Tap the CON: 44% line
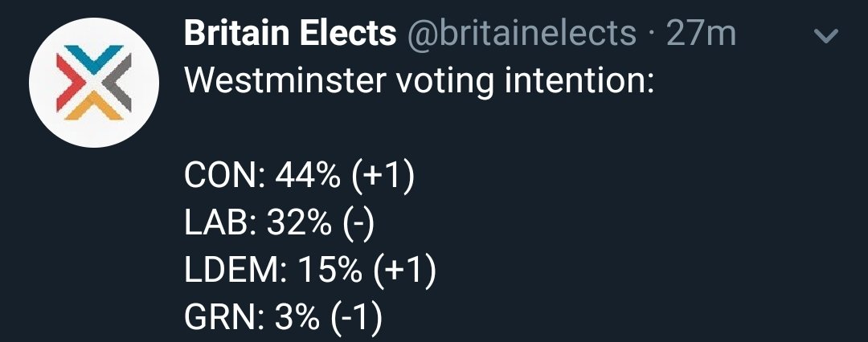868x342 pixels. [300, 177]
